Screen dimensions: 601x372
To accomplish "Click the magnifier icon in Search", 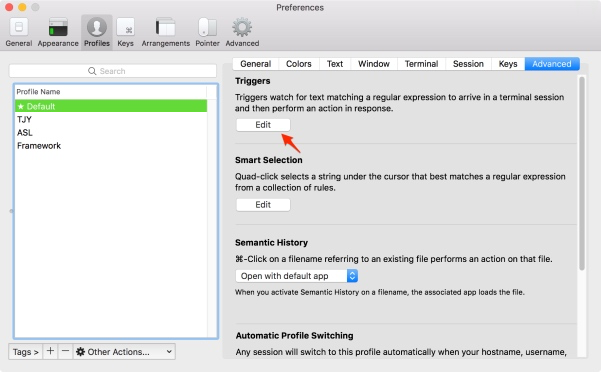I will [92, 71].
